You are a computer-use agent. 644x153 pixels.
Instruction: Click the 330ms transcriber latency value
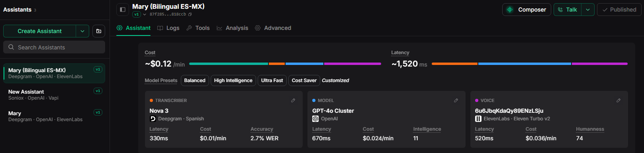point(159,138)
